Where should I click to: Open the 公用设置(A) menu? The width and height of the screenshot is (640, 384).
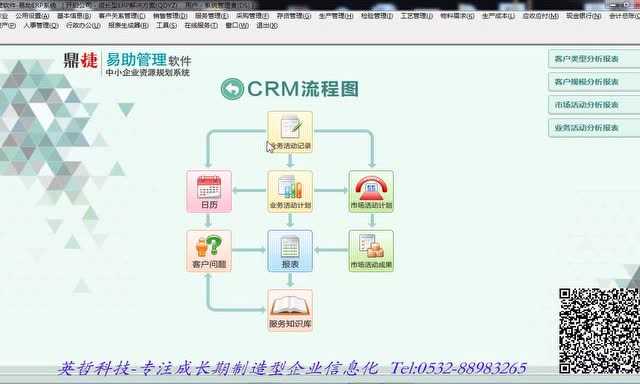click(32, 16)
